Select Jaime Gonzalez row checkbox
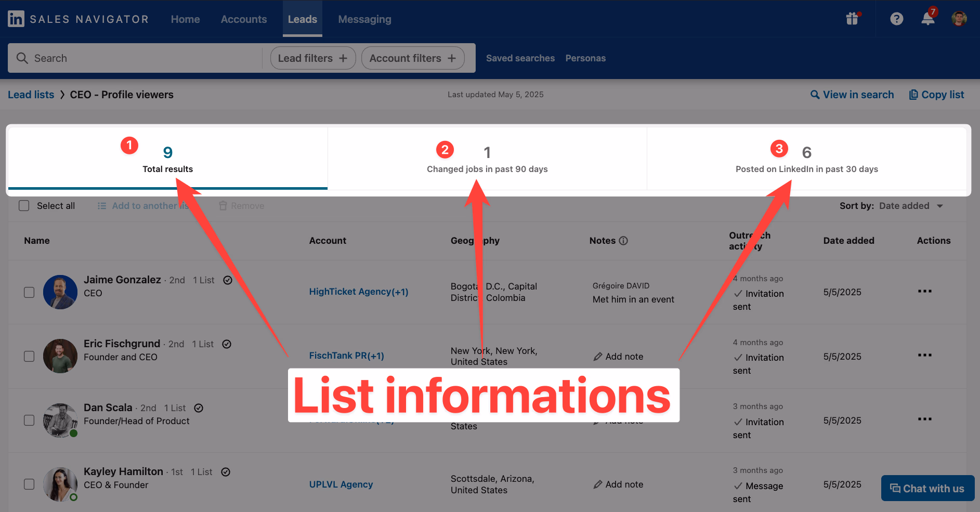 pyautogui.click(x=29, y=292)
